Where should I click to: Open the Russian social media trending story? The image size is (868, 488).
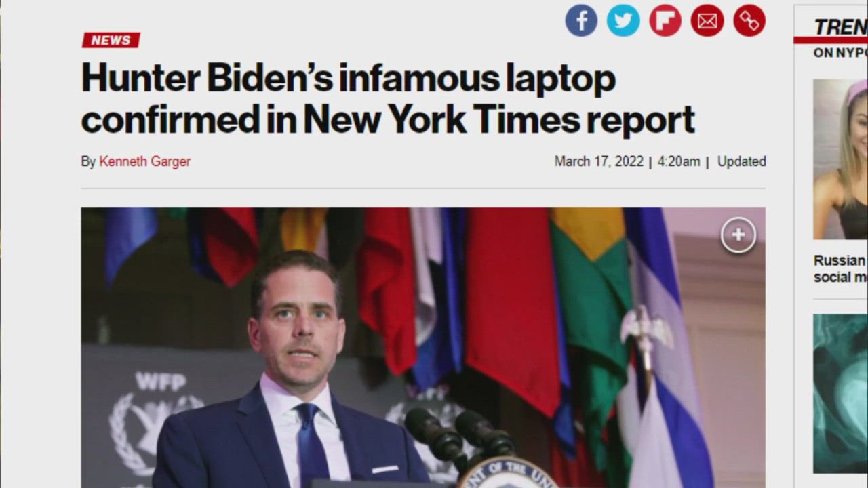(841, 268)
